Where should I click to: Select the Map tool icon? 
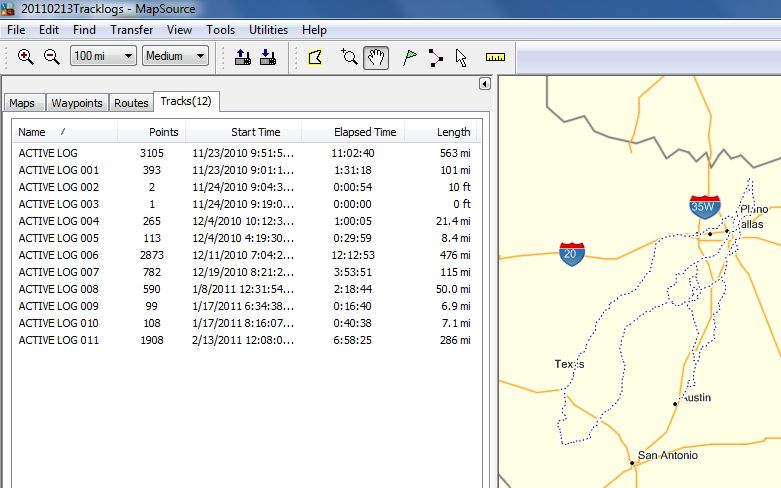(315, 57)
